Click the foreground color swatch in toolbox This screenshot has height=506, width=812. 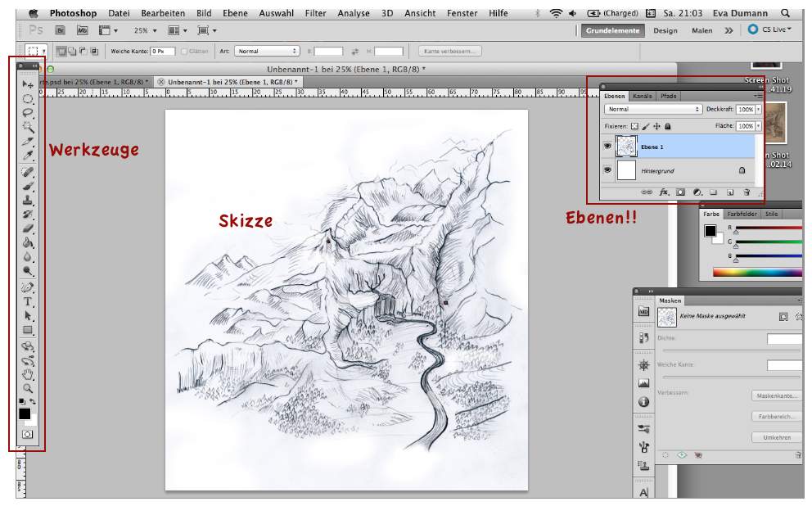tap(25, 414)
